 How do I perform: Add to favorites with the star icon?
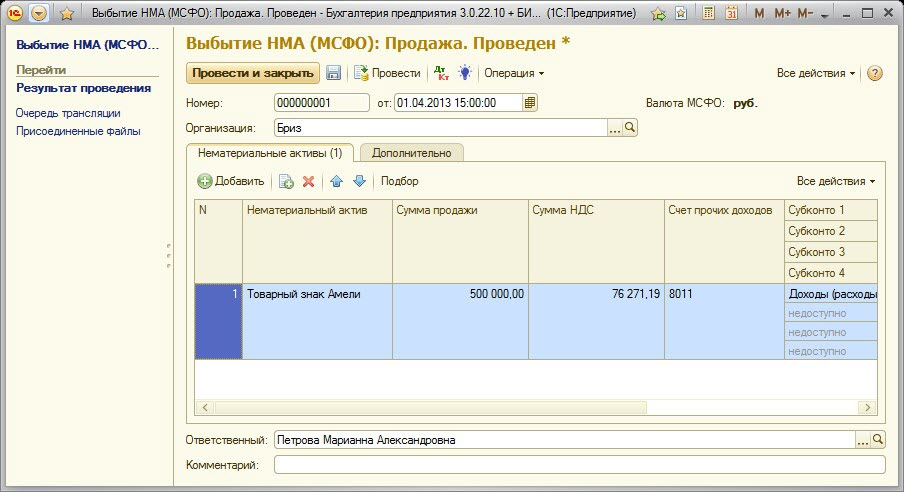[x=68, y=14]
